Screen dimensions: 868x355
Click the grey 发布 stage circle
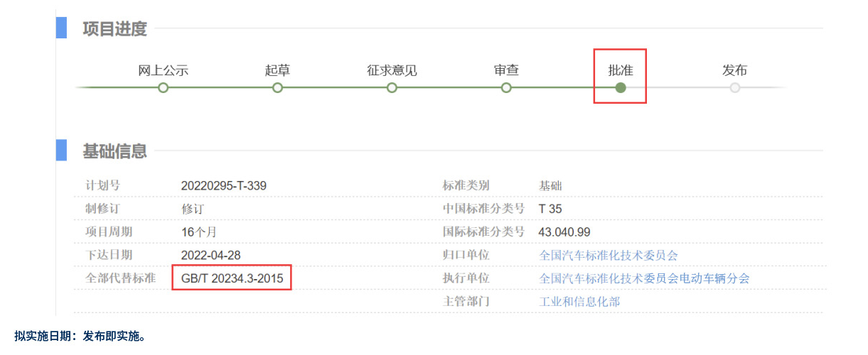point(734,88)
